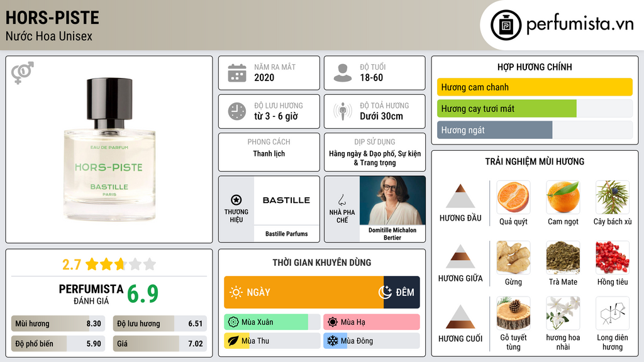
Task: Select the Hồng tiêu pink pepper image
Action: click(613, 257)
